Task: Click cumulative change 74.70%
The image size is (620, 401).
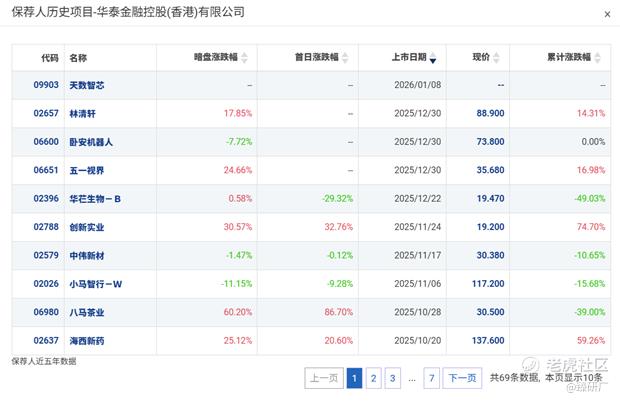Action: [x=591, y=227]
